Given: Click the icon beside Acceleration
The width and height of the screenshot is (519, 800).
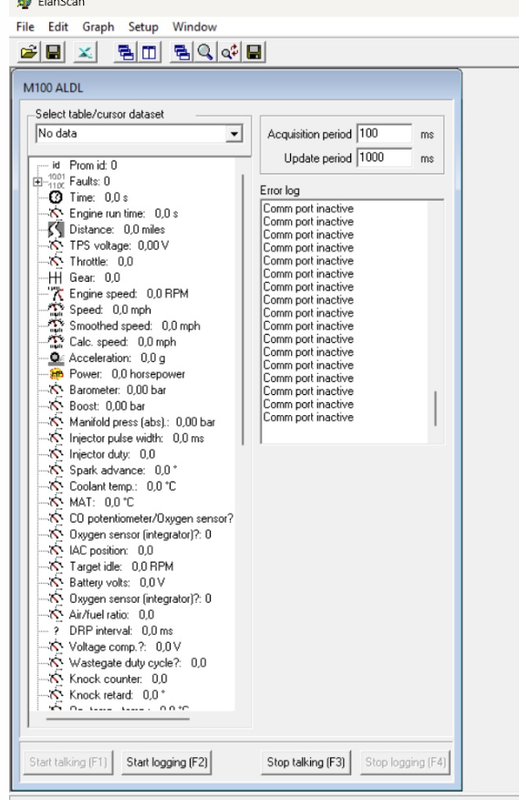Looking at the screenshot, I should coord(56,358).
